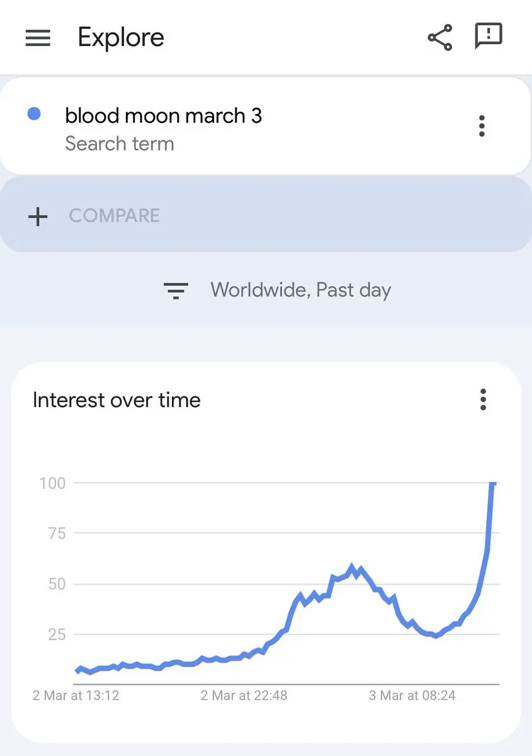
Task: Click the plus icon beside Compare
Action: click(38, 216)
